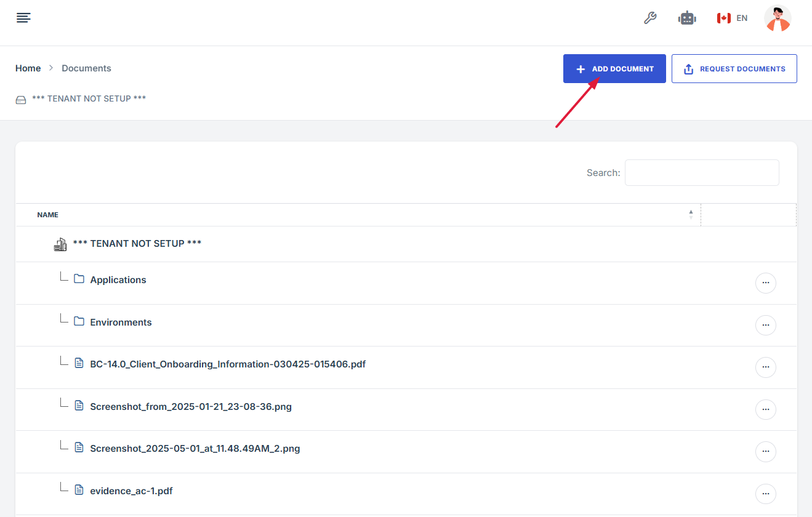
Task: Click the Environments folder icon
Action: (x=79, y=322)
